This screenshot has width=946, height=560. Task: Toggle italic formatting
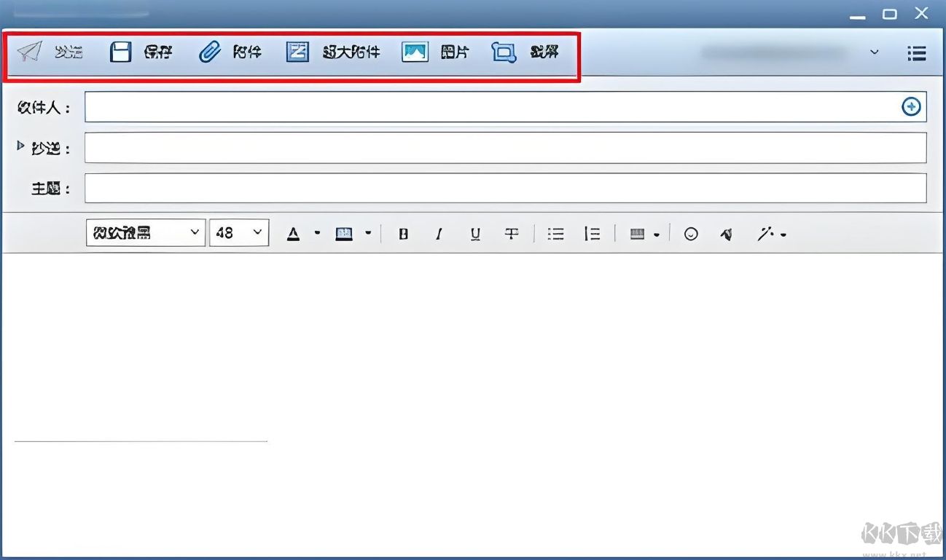439,234
